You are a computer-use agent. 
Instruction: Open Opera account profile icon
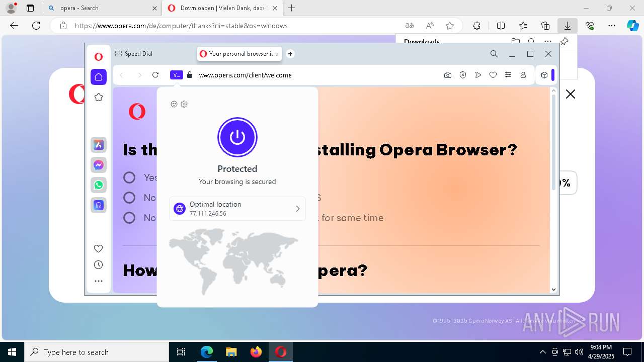523,75
